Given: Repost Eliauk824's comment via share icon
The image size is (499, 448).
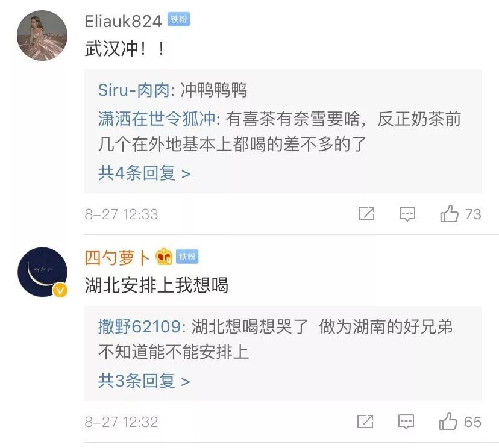Looking at the screenshot, I should pos(366,214).
